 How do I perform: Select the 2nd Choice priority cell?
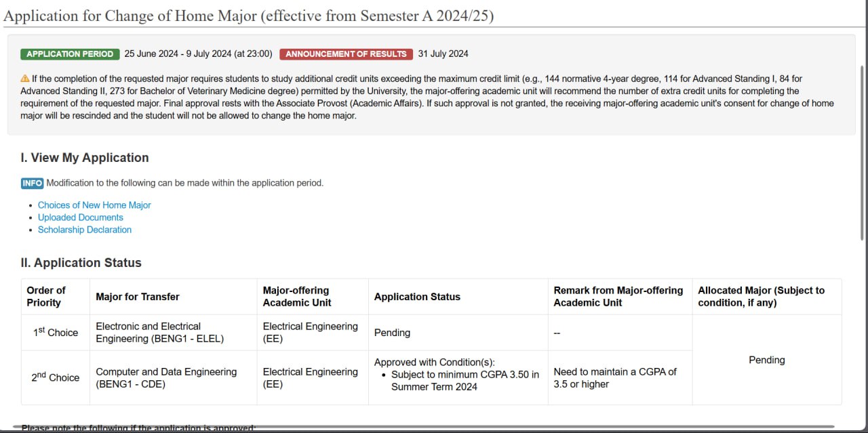click(x=56, y=377)
